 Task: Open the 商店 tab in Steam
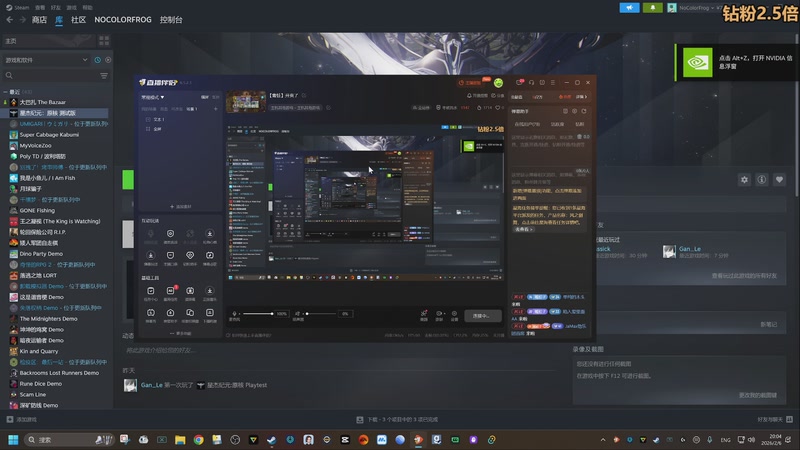(39, 20)
